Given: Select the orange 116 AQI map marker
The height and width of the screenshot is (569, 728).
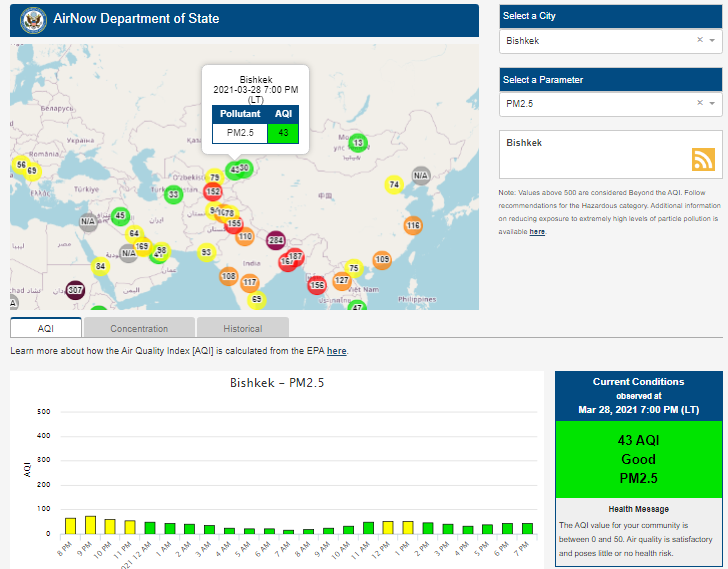Looking at the screenshot, I should point(412,225).
